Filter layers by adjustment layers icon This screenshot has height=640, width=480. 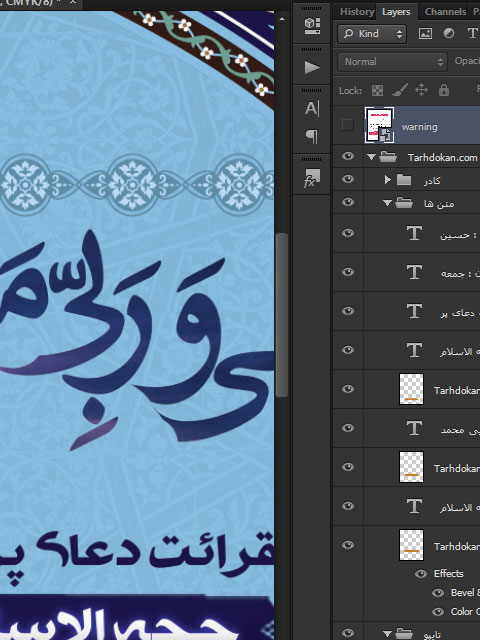coord(449,33)
